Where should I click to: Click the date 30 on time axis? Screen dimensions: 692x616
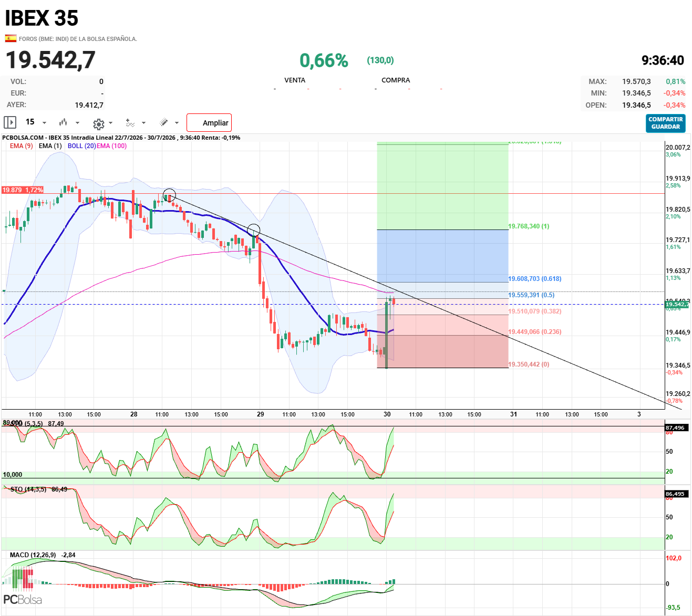point(387,414)
